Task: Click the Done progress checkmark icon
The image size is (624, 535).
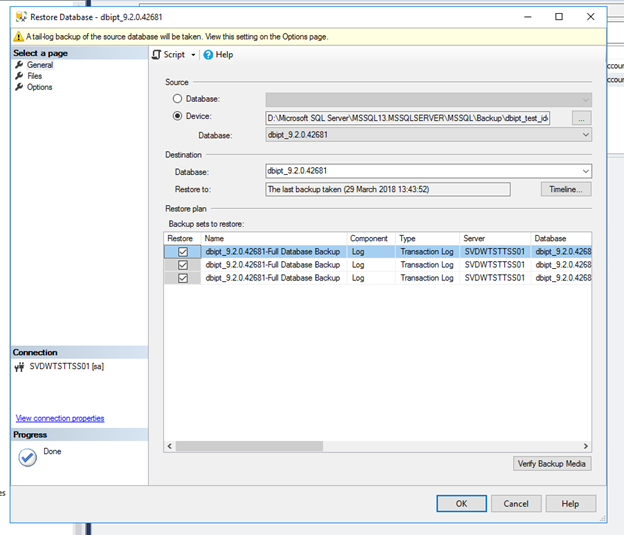Action: pyautogui.click(x=27, y=458)
